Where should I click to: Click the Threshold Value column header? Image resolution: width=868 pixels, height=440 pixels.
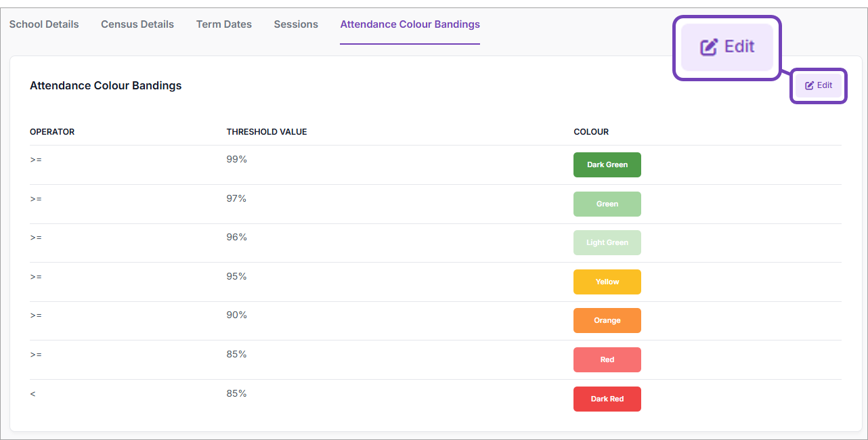coord(267,132)
